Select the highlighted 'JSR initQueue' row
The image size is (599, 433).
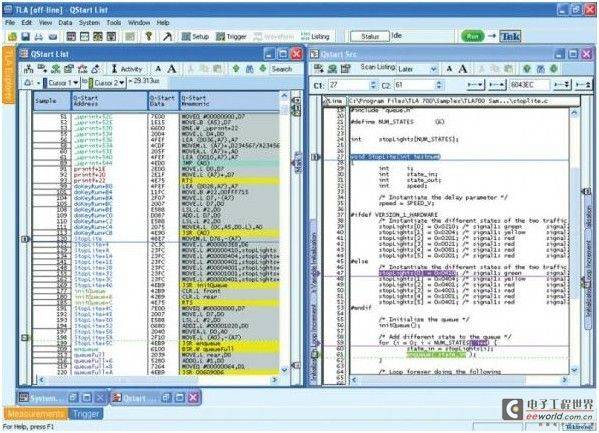[229, 285]
